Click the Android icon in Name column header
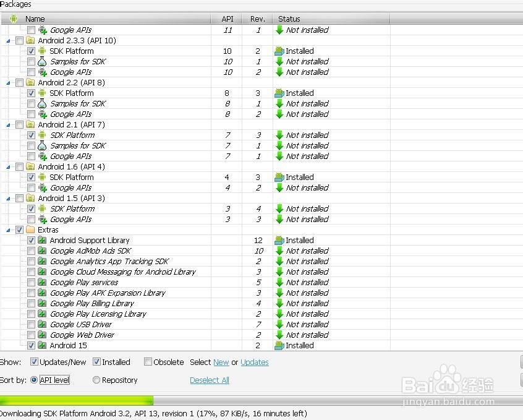Viewport: 523px width, 420px height. [14, 19]
